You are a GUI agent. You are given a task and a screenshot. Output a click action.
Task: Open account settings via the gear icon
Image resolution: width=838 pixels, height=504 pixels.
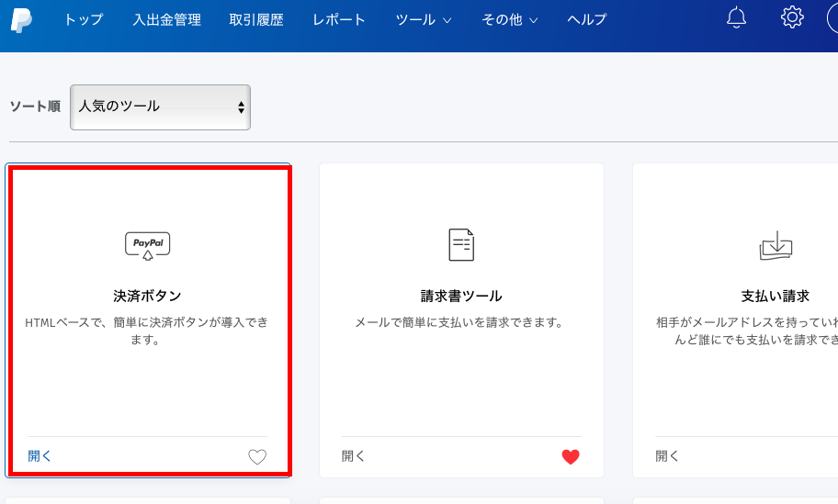pyautogui.click(x=792, y=18)
